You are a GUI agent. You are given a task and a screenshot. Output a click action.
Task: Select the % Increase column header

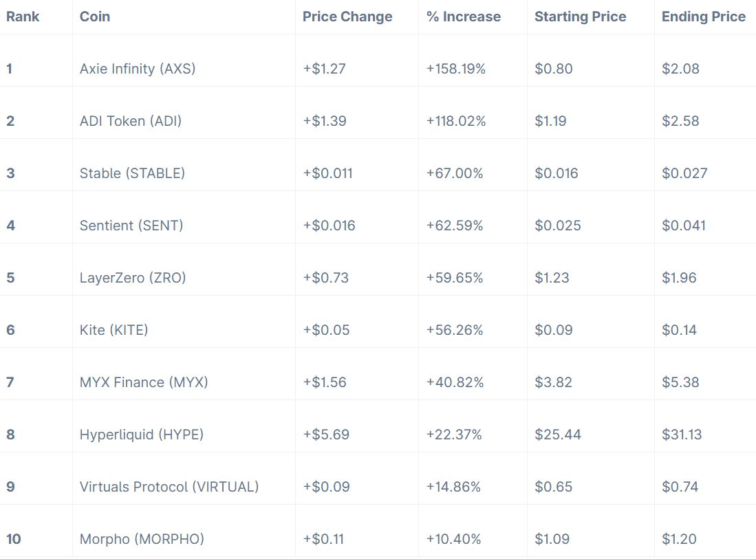tap(464, 17)
